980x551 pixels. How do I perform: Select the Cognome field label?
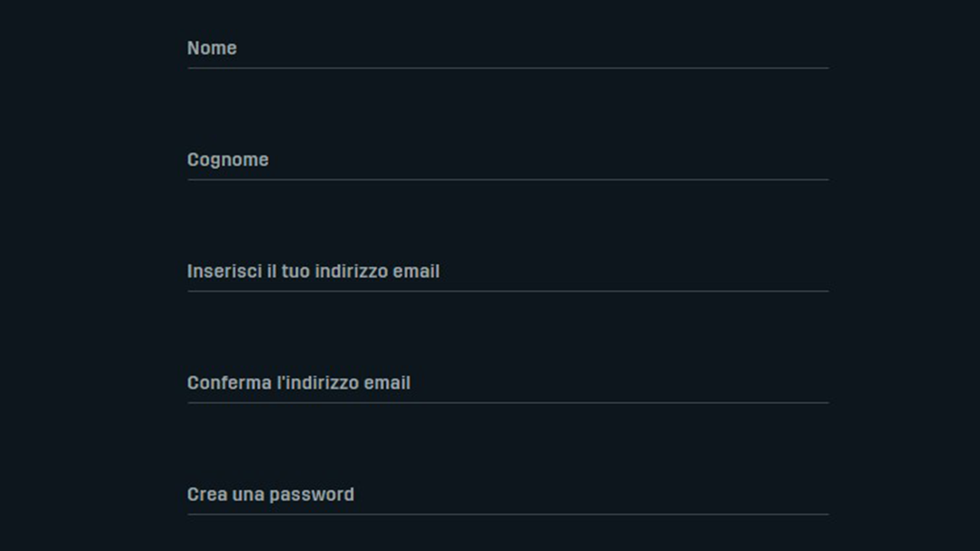[x=228, y=159]
